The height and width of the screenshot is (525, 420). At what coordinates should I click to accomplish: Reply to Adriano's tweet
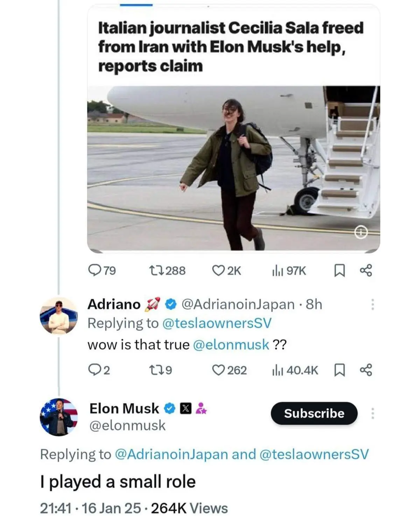click(94, 370)
